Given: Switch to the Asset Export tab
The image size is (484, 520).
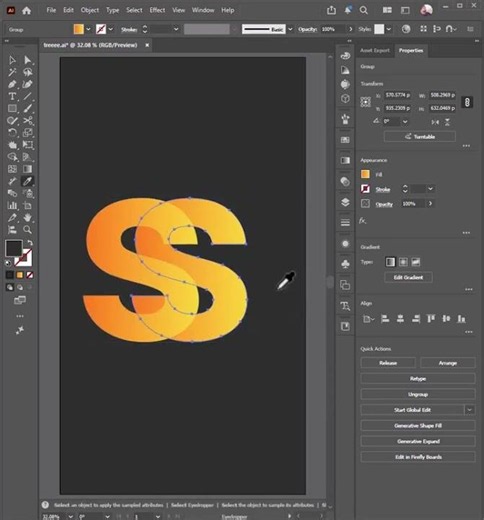Looking at the screenshot, I should click(x=375, y=50).
